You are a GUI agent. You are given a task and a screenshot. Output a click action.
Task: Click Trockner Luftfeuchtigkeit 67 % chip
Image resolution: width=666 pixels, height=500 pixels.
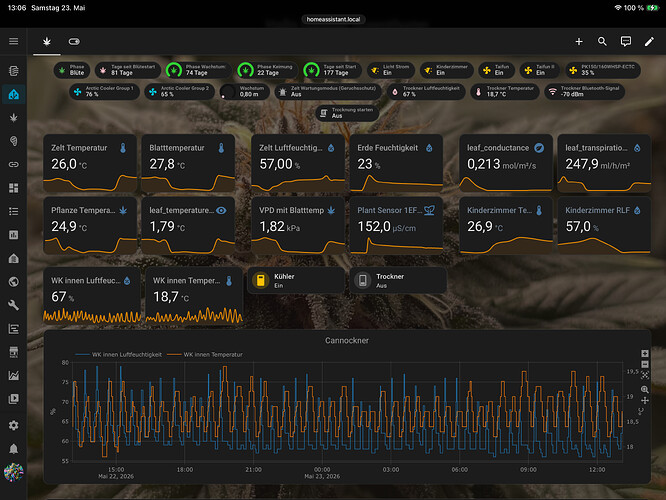coord(426,91)
